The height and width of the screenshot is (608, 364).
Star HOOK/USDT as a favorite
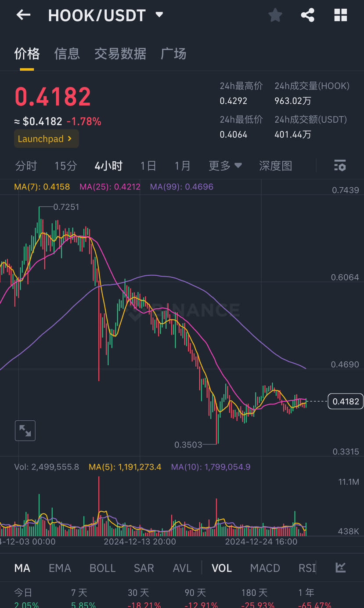[x=275, y=15]
